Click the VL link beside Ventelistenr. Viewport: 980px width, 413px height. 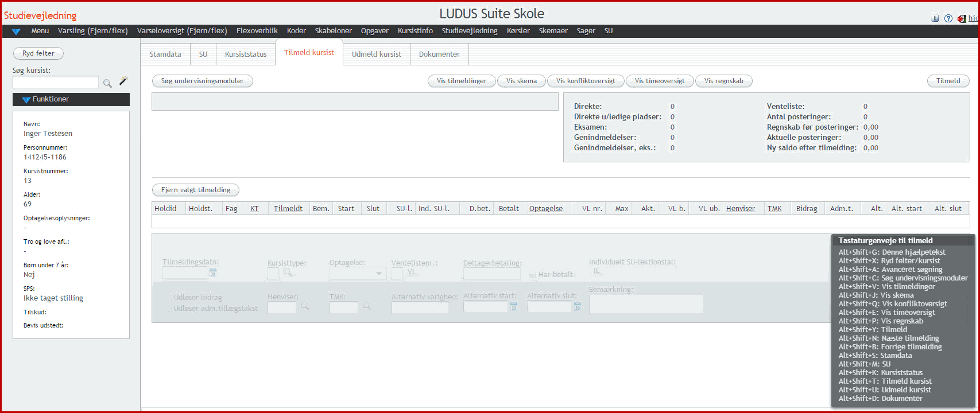[x=412, y=272]
